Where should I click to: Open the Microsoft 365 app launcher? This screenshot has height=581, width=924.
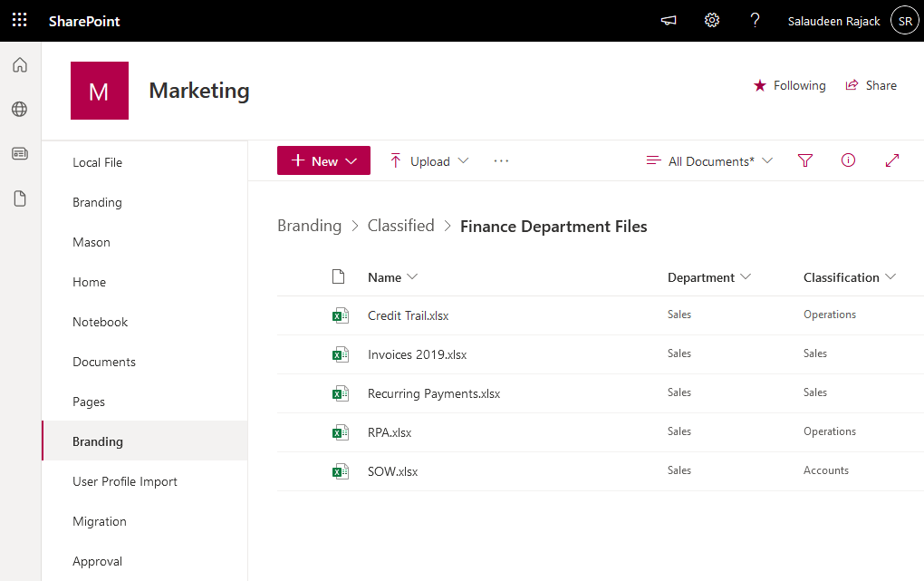tap(19, 20)
